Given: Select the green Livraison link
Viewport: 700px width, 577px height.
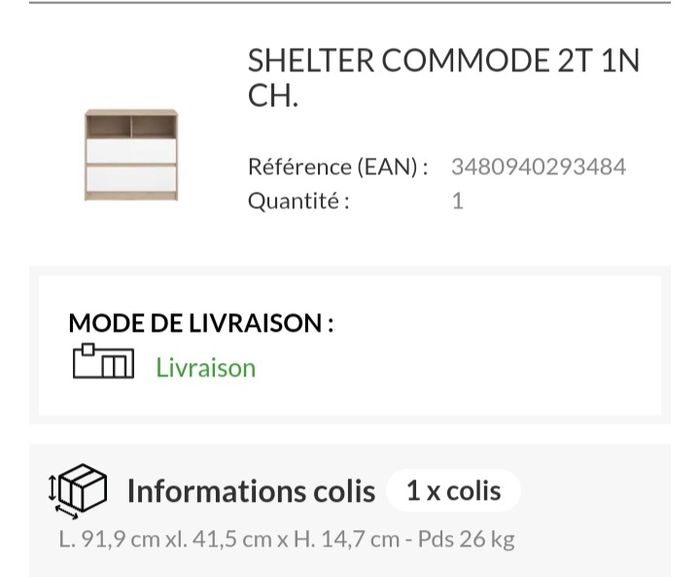Looking at the screenshot, I should (x=205, y=368).
